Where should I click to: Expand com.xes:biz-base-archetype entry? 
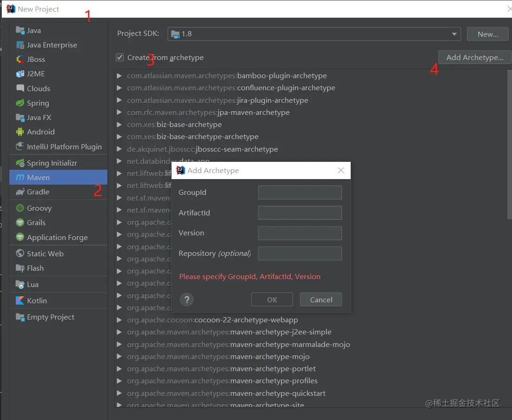click(119, 125)
